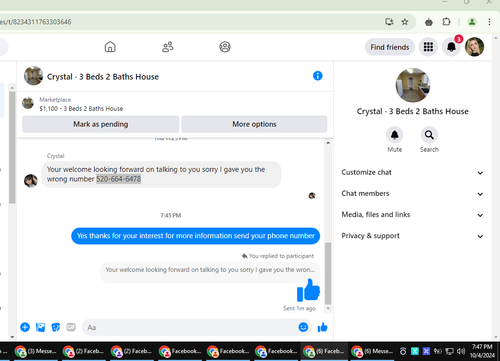Open the Groups icon in top navigation

point(225,47)
